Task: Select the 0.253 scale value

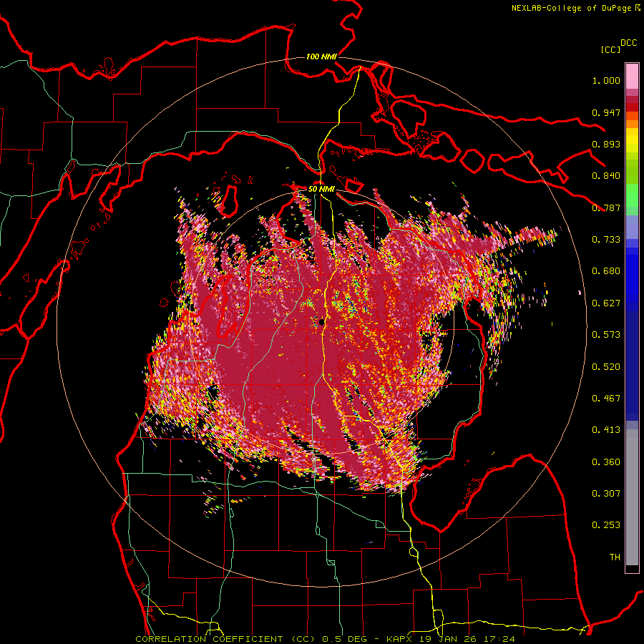Action: (606, 525)
